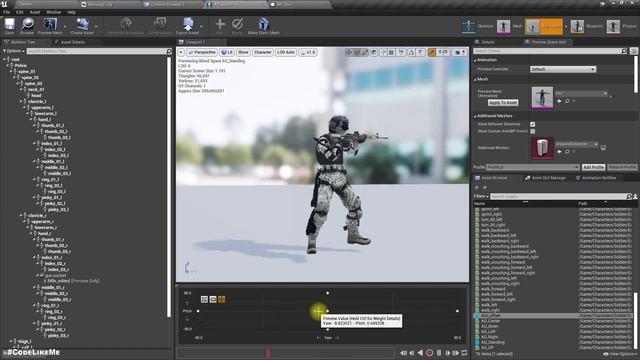Click the Show button in viewport
640x360 pixels.
(x=243, y=52)
